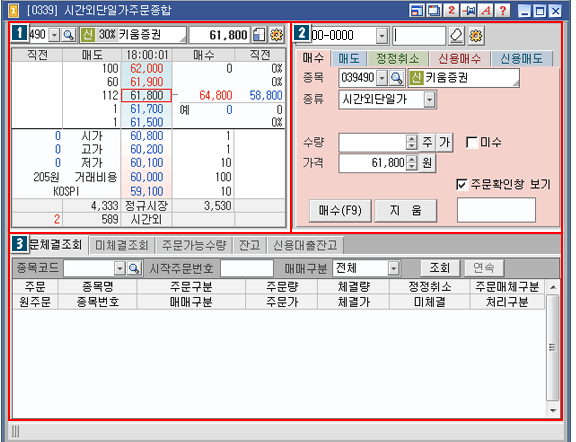Click the 시작주문번호 input field
The width and height of the screenshot is (576, 442).
point(247,268)
